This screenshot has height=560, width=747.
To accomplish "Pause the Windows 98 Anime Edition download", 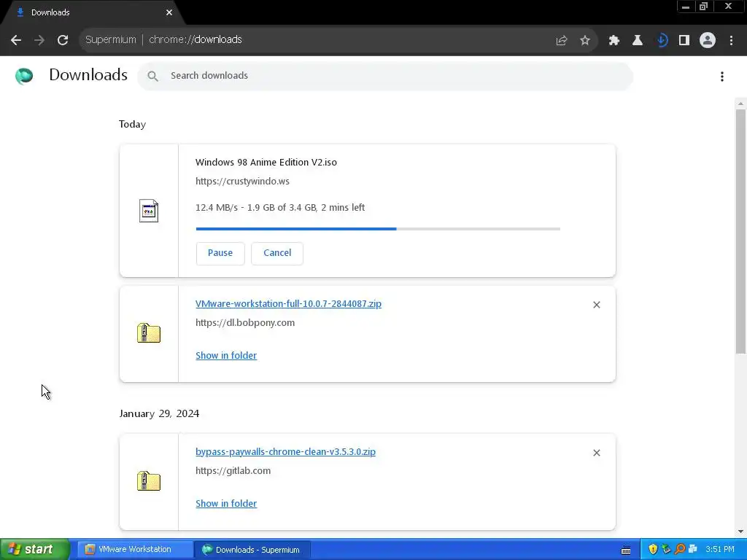I will (x=220, y=253).
